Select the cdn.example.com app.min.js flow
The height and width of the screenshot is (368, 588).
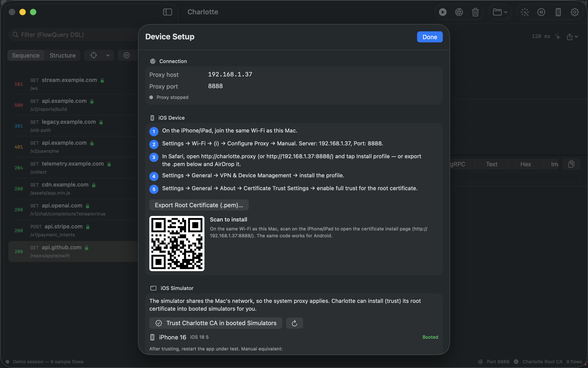tap(73, 188)
